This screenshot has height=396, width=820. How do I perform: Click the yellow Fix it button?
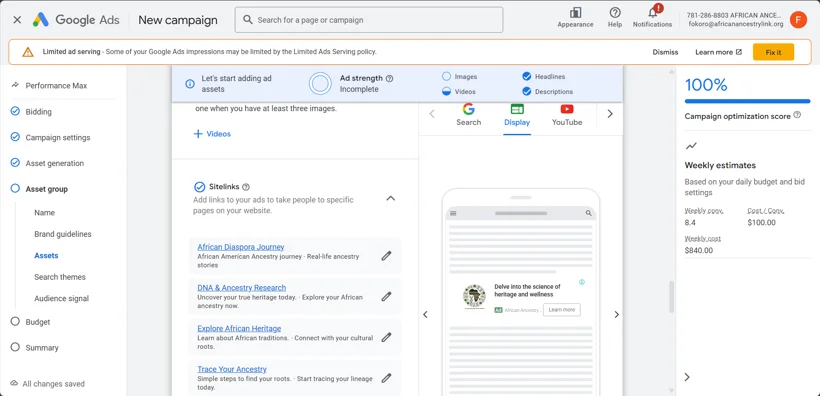tap(773, 52)
